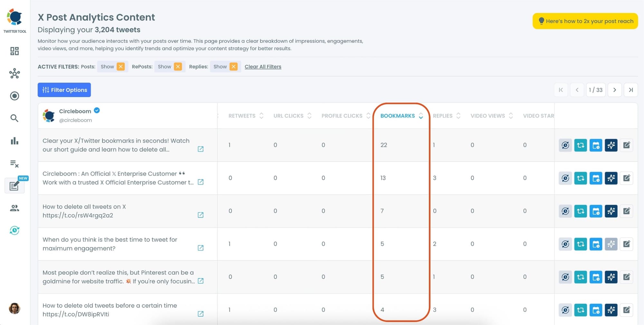Image resolution: width=644 pixels, height=325 pixels.
Task: Remove the Posts: Show filter
Action: [121, 67]
